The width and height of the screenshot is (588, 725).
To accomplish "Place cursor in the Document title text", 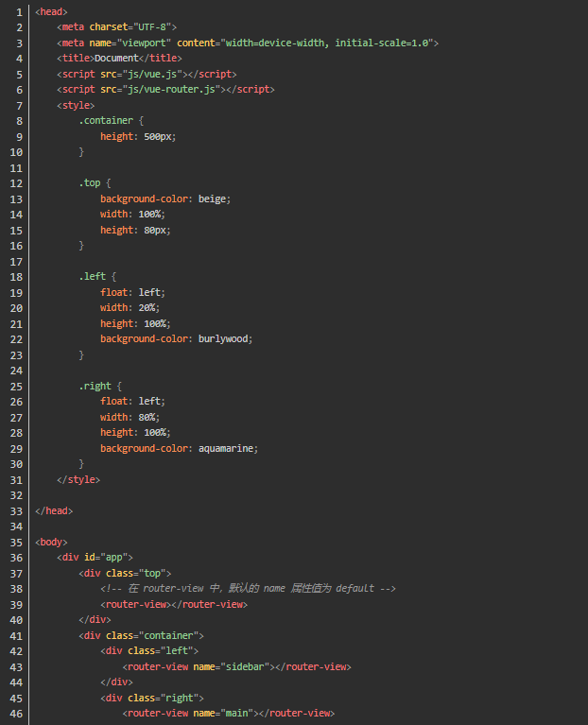I will [116, 58].
